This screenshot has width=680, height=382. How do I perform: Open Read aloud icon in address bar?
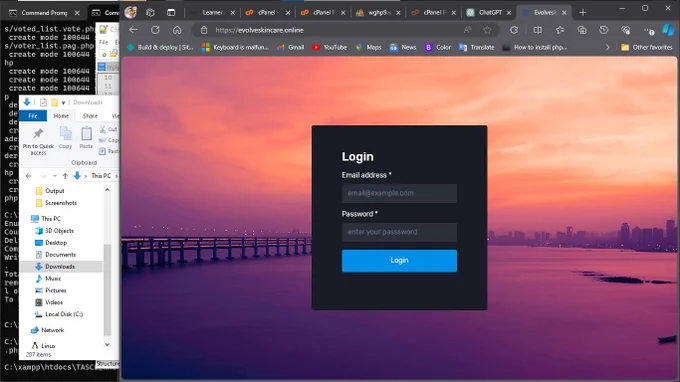tap(467, 30)
